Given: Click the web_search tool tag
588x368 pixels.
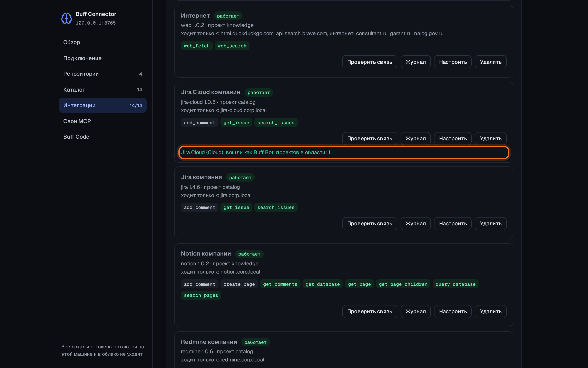Looking at the screenshot, I should (232, 46).
